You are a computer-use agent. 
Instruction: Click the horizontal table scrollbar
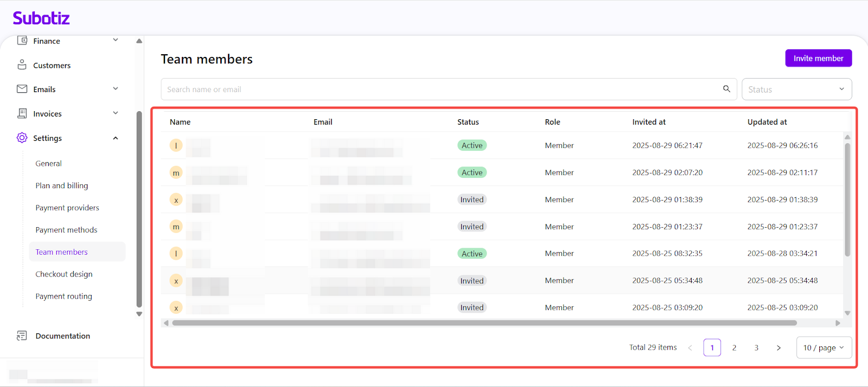(x=484, y=323)
